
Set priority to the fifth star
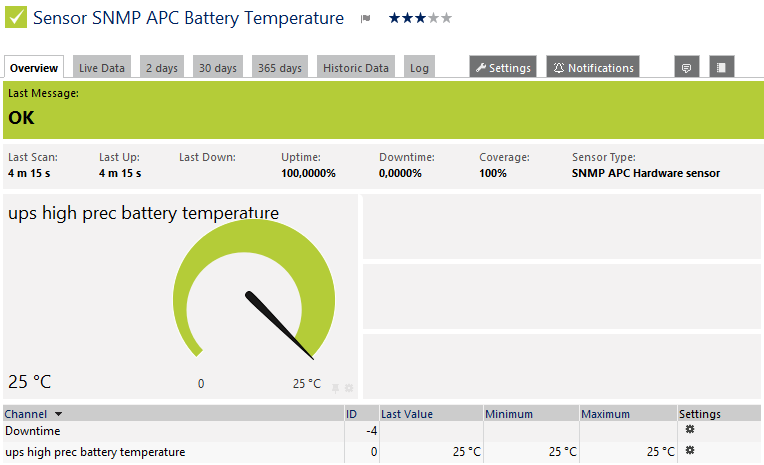[446, 18]
